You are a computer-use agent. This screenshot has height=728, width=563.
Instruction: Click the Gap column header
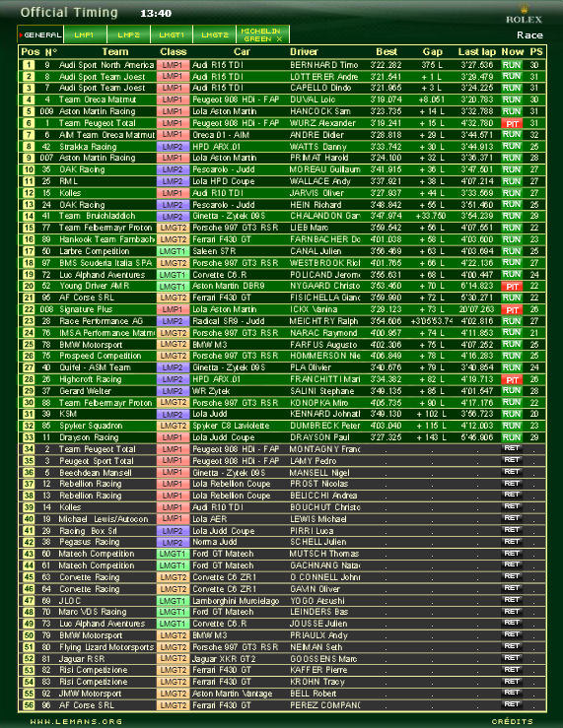(x=433, y=52)
